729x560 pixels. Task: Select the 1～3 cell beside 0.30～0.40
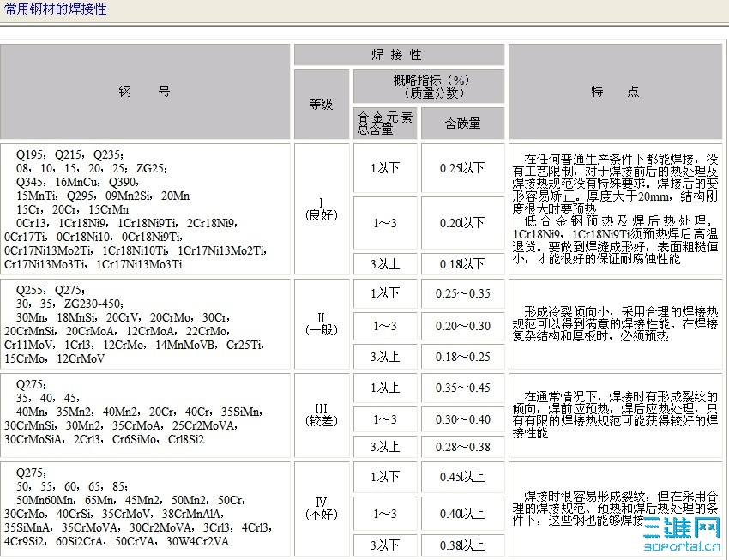point(385,419)
